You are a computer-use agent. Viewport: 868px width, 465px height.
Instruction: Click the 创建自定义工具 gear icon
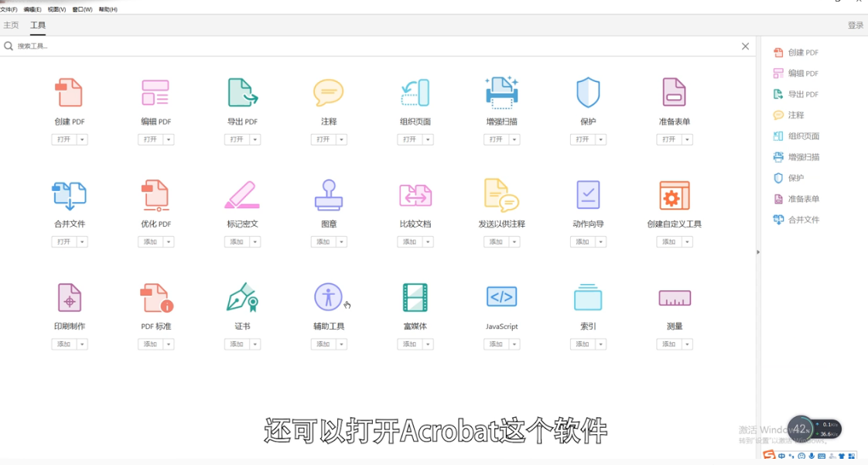pos(675,195)
